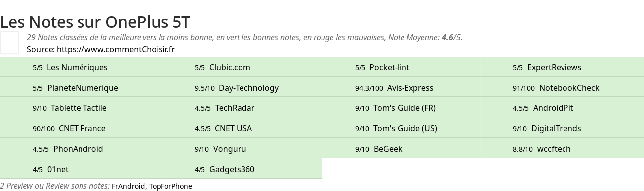Open the Clubic.com review
The image size is (644, 191).
click(x=230, y=67)
